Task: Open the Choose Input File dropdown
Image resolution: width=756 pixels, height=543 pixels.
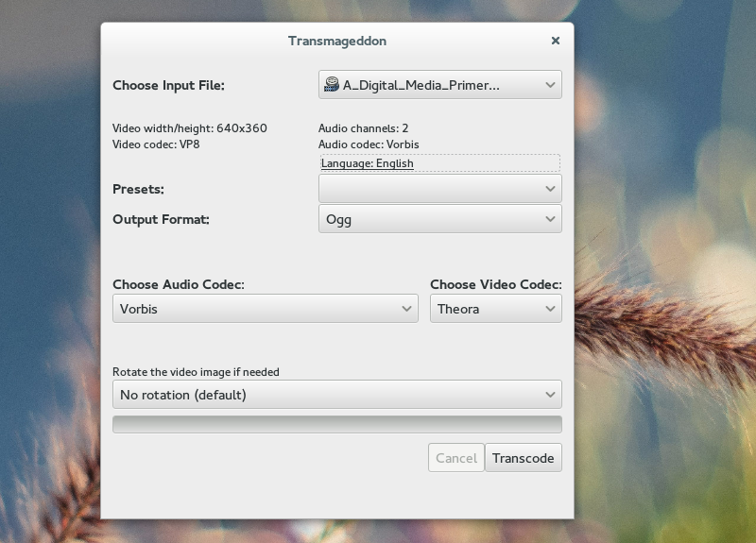Action: [x=439, y=85]
